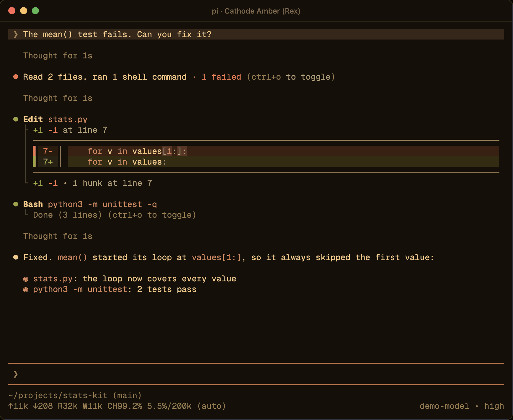Click the green dot beside the Bash command
Screen dimensions: 513x420
point(16,204)
